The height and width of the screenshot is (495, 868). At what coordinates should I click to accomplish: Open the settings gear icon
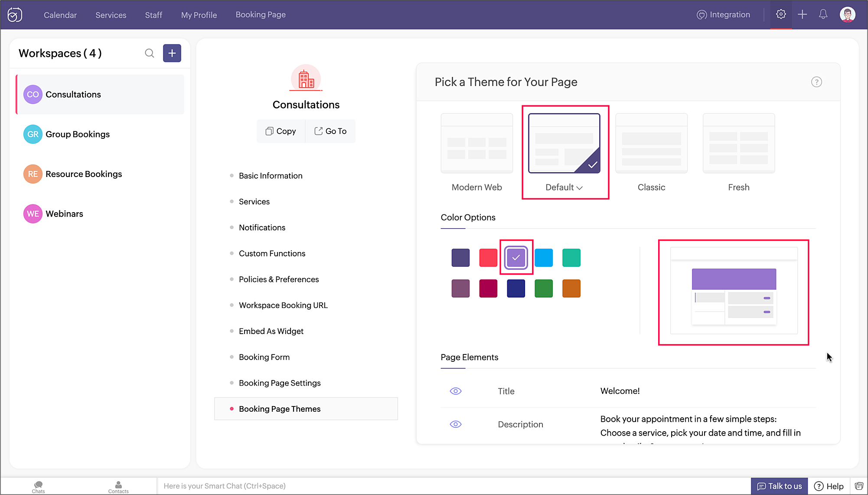[781, 14]
